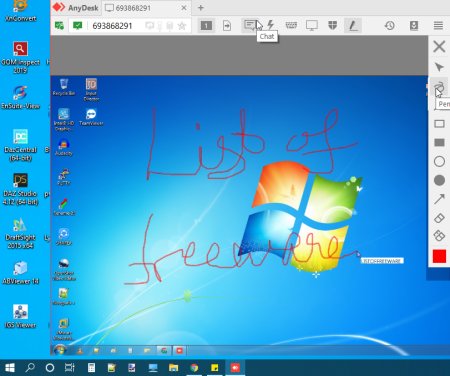The height and width of the screenshot is (376, 450).
Task: Select IGS Viewer desktop icon
Action: (x=20, y=316)
